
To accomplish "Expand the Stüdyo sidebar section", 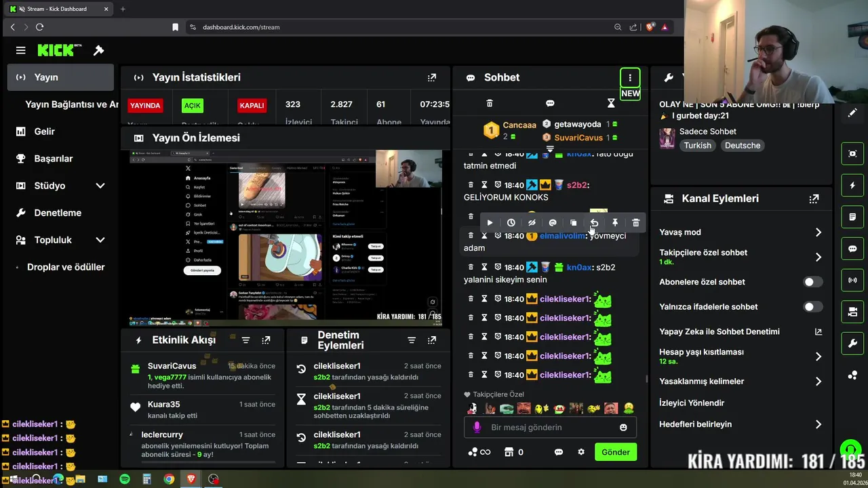I will 100,186.
